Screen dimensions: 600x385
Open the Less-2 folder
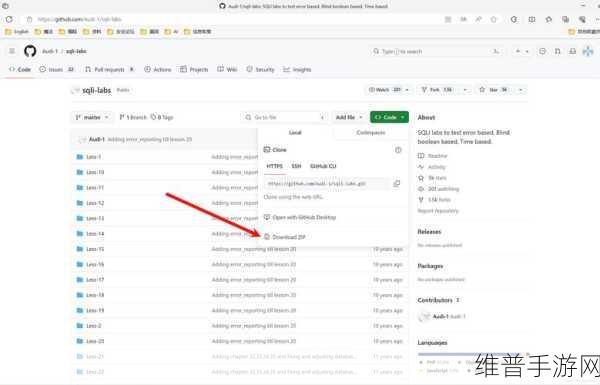click(x=94, y=326)
